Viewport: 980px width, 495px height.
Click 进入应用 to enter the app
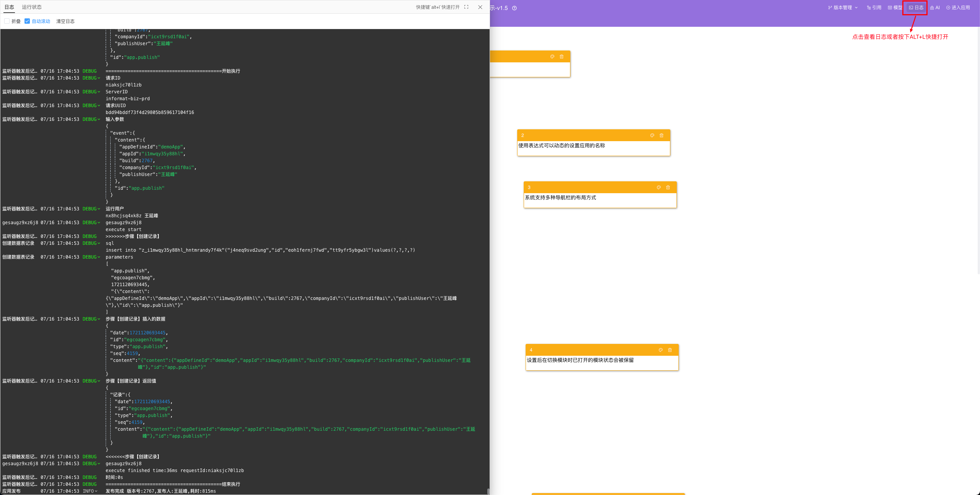pos(958,8)
